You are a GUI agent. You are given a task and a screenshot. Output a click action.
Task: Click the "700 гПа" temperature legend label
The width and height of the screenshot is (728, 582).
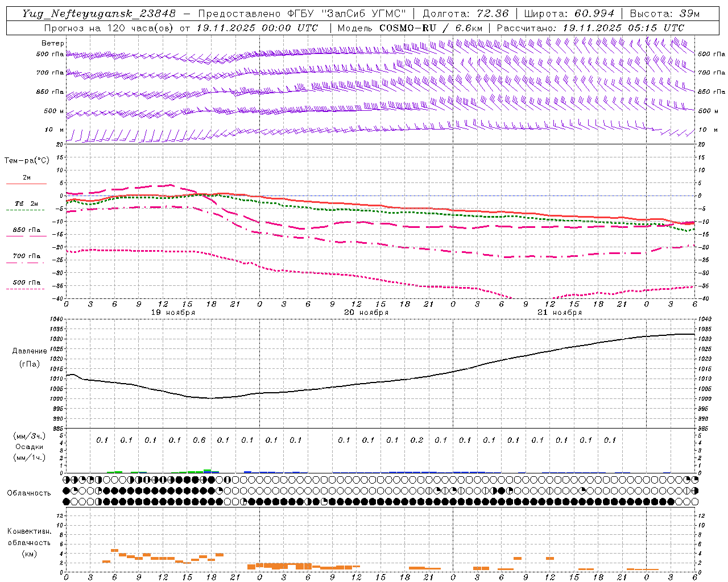pyautogui.click(x=27, y=256)
